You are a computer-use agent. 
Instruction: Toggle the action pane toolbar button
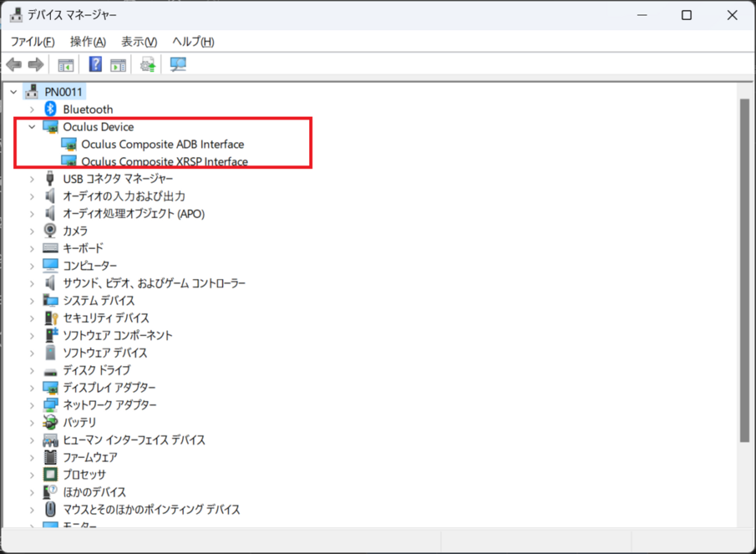pyautogui.click(x=118, y=65)
